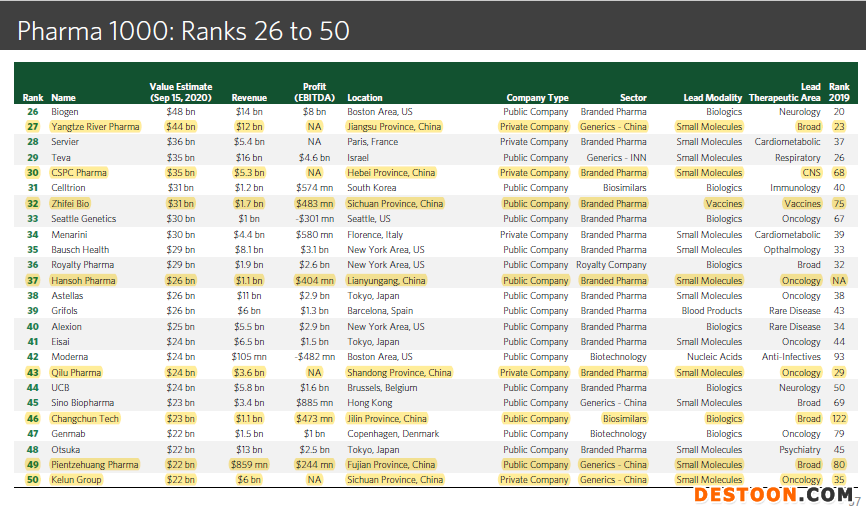Click the highlighted Pientzehuang Pharma name
This screenshot has width=866, height=517.
(94, 465)
